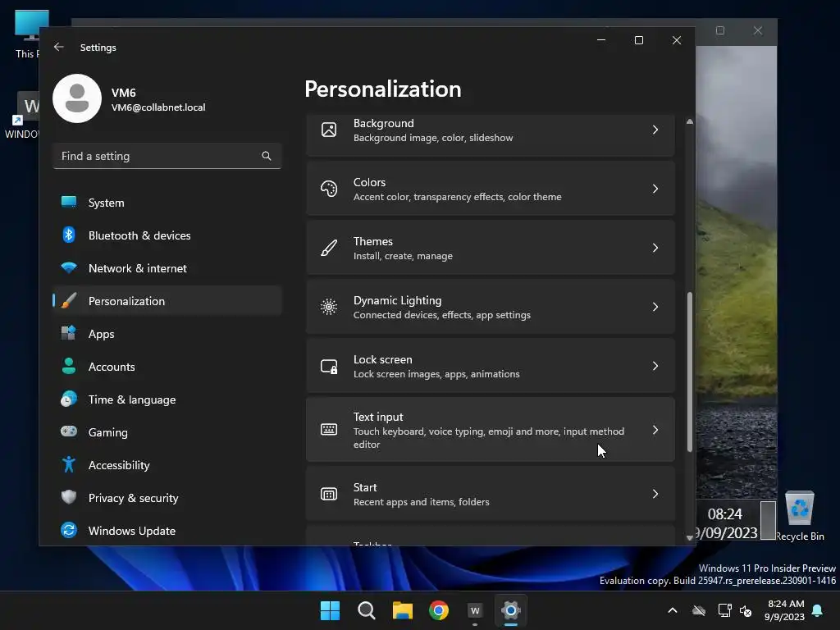Open Themes Install, create, manage

pos(491,248)
